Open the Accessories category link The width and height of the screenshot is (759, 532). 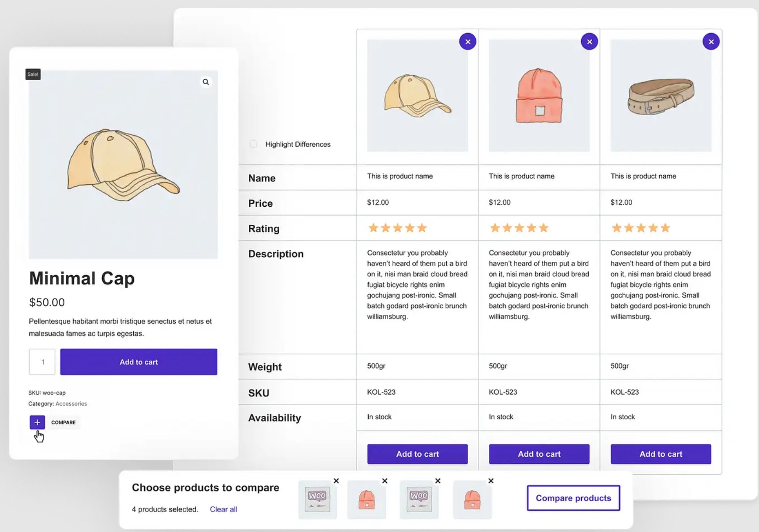(x=71, y=403)
